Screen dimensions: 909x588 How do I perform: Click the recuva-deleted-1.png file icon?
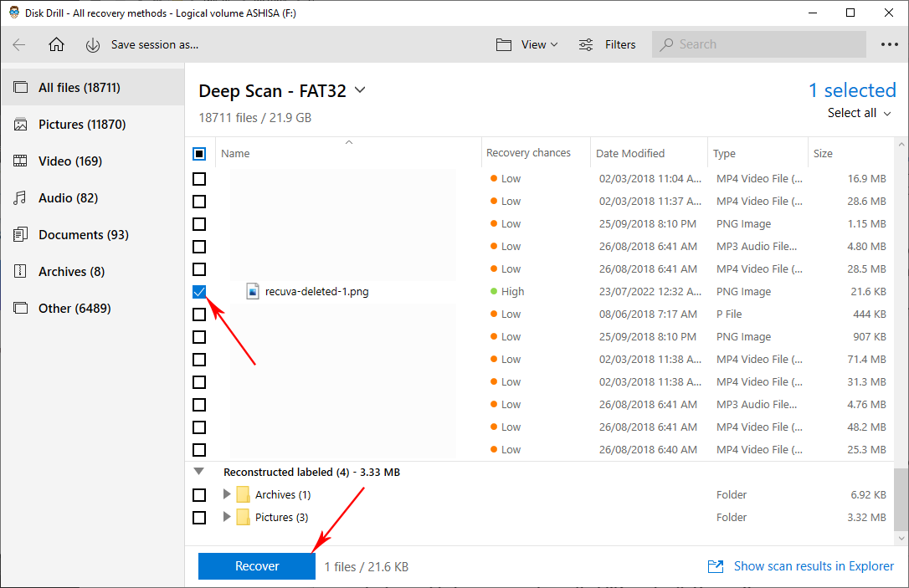point(253,291)
